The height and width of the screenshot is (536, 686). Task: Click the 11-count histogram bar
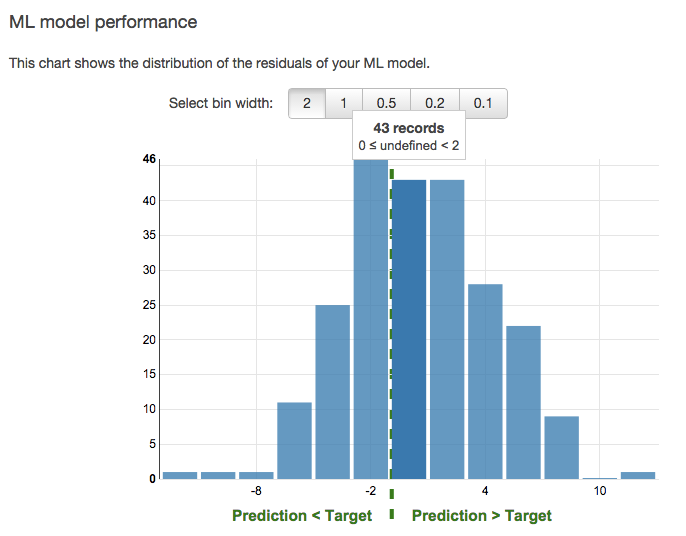pyautogui.click(x=294, y=441)
